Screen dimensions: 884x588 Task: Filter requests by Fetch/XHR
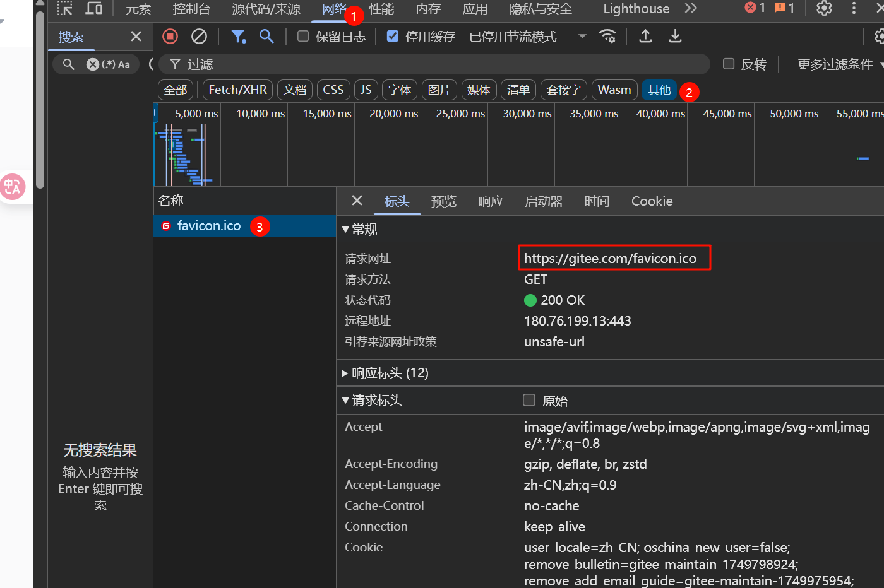point(237,90)
